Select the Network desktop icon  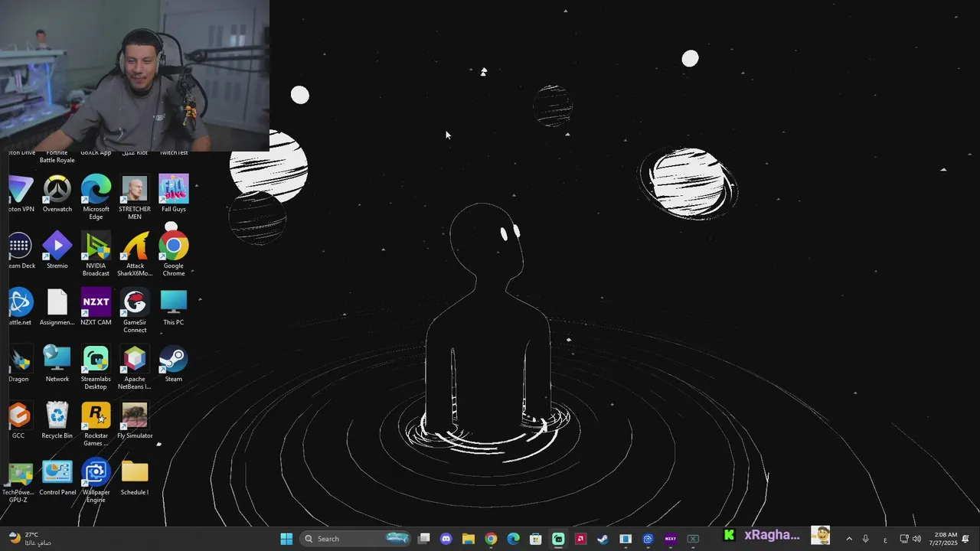(x=57, y=364)
